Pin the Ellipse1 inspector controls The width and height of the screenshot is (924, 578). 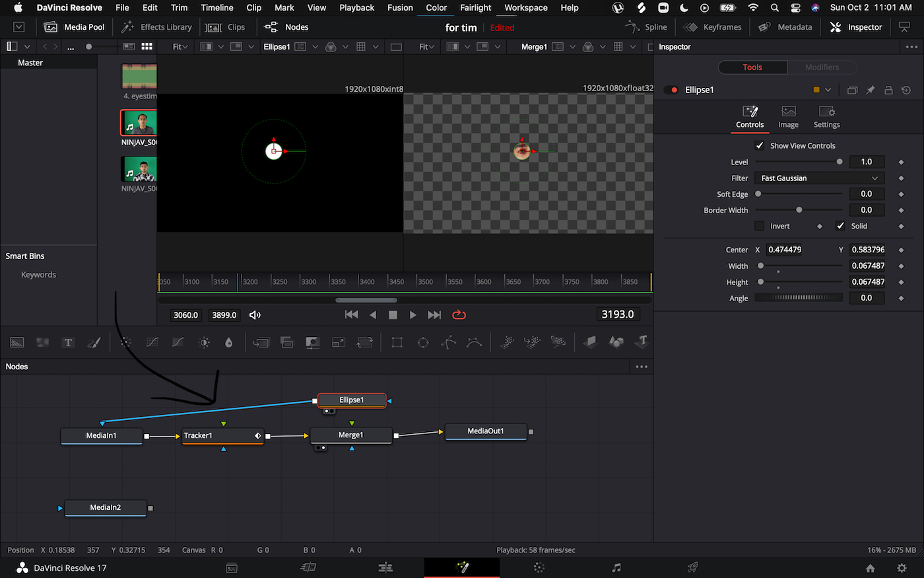pos(871,90)
